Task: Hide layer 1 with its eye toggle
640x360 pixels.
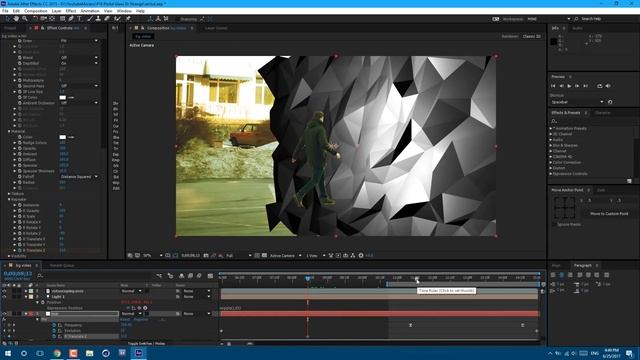Action: [4, 291]
